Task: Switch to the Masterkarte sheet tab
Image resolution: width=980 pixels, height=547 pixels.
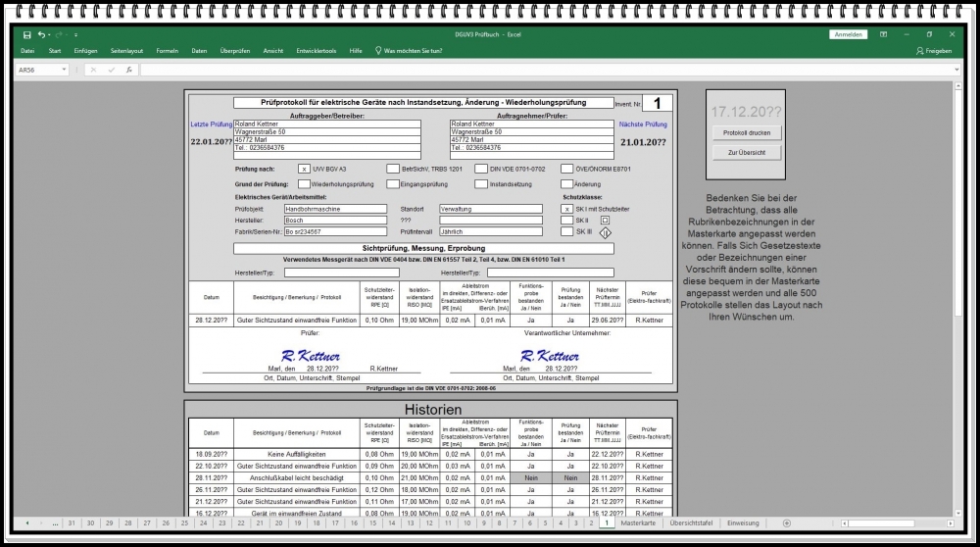Action: click(x=637, y=523)
